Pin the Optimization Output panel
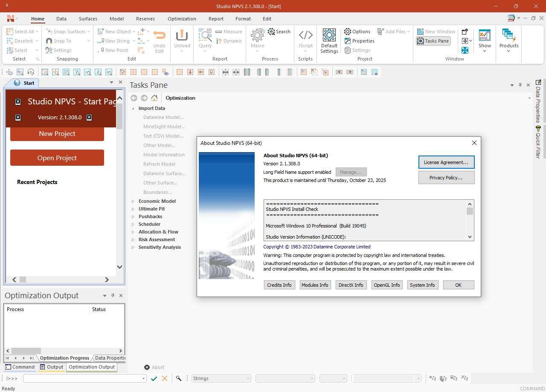 click(113, 295)
